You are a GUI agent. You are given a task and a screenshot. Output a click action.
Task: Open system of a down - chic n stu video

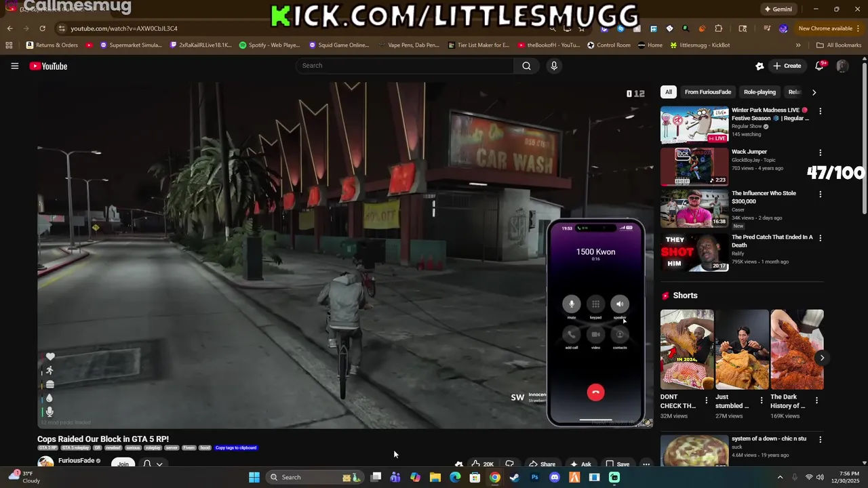(769, 439)
